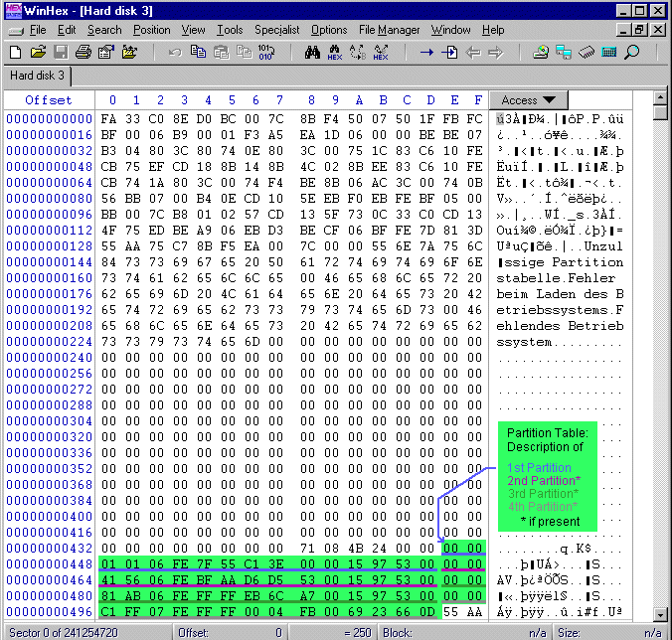Click the vertical scrollbar up arrow
The height and width of the screenshot is (640, 672).
tap(660, 98)
